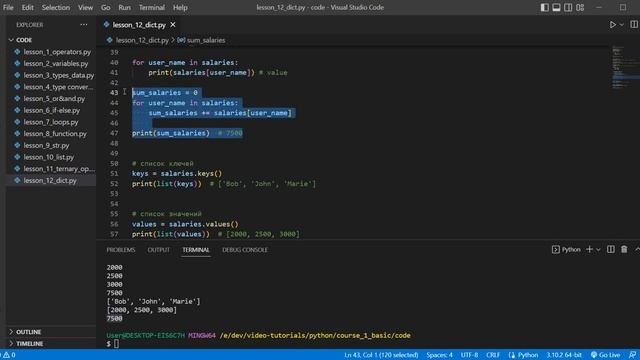Screen dimensions: 640x360
Task: Select the lesson_12_dict.py editor tab
Action: pos(139,25)
